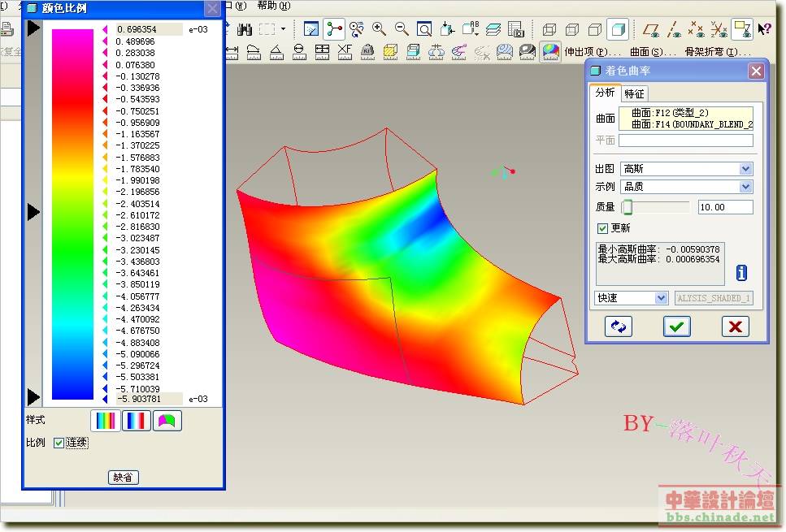
Task: Click the Distance measure icon
Action: point(232,52)
